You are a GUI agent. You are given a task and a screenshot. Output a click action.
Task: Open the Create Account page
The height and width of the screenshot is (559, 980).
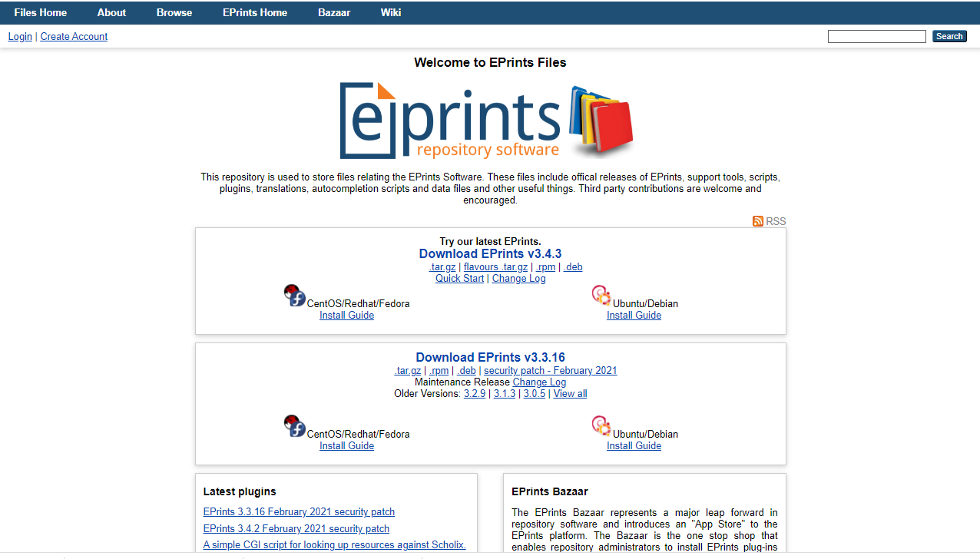(74, 36)
